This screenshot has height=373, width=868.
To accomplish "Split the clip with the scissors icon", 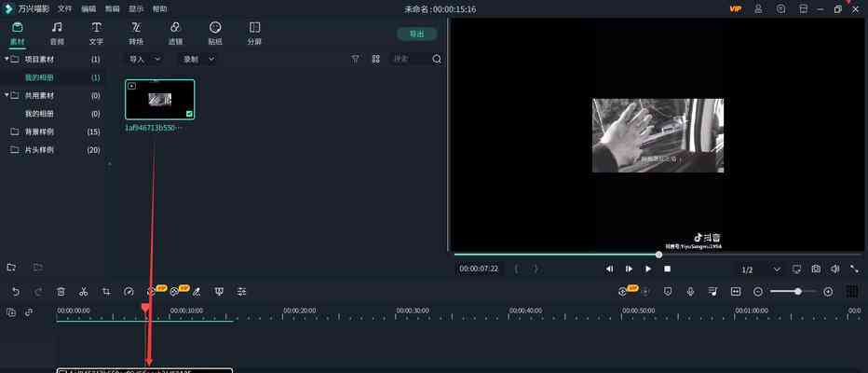I will 84,292.
